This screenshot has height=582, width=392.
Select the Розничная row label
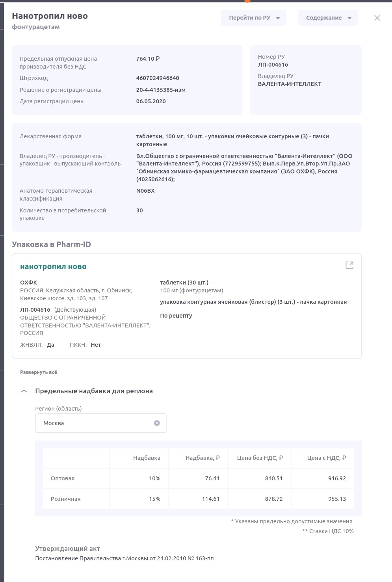click(65, 499)
